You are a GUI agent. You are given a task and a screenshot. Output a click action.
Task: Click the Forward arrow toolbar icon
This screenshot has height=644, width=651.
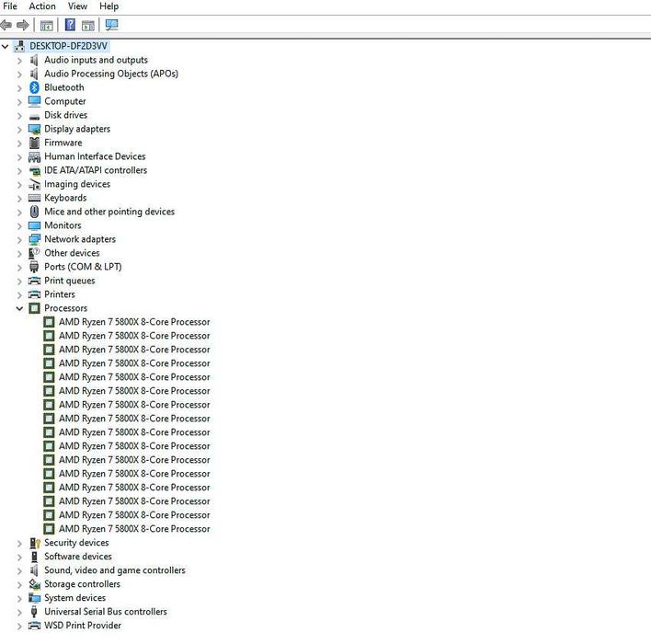coord(23,26)
